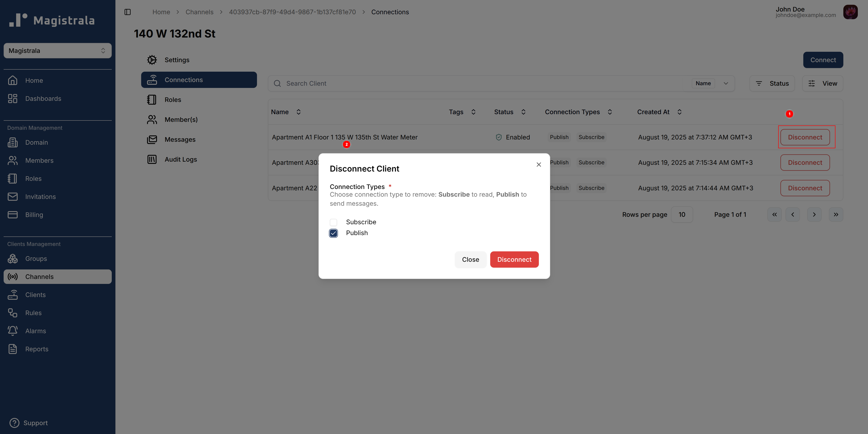Screen dimensions: 868x434
Task: Follow the Channels breadcrumb link
Action: coord(199,12)
